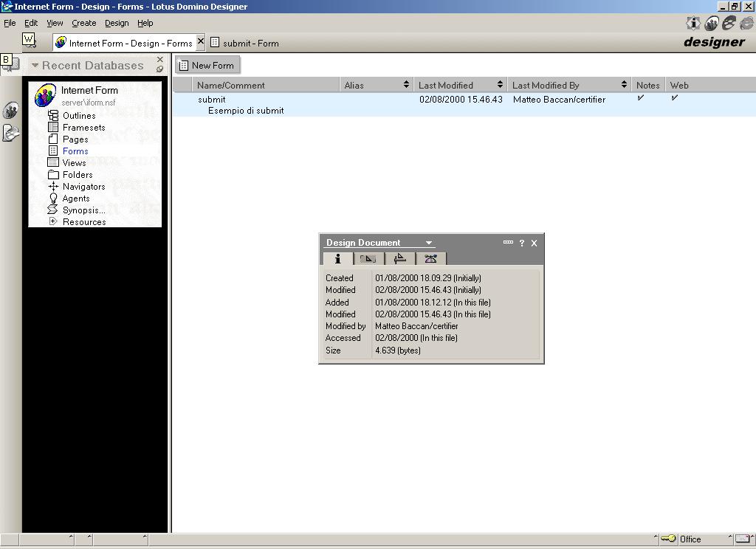Click the New Form button
This screenshot has height=549, width=756.
(207, 65)
